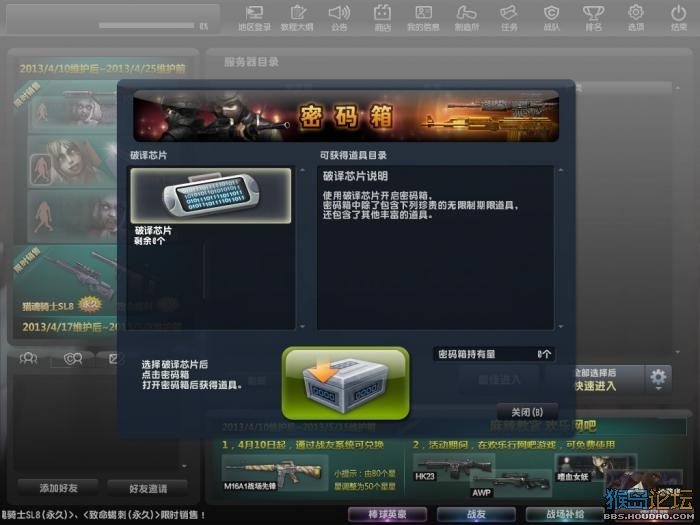Click the green 密码箱 open box button

(346, 383)
